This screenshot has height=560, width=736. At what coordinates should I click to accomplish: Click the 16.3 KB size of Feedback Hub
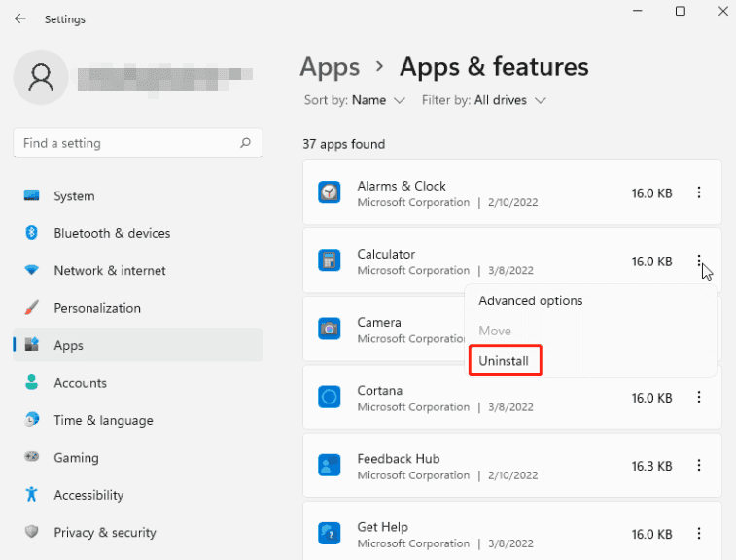click(652, 466)
